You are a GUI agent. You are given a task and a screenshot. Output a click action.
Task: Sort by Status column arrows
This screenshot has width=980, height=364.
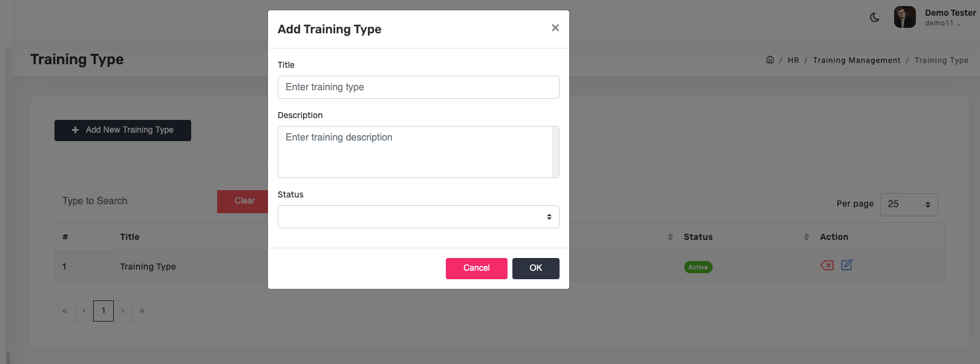click(x=806, y=237)
